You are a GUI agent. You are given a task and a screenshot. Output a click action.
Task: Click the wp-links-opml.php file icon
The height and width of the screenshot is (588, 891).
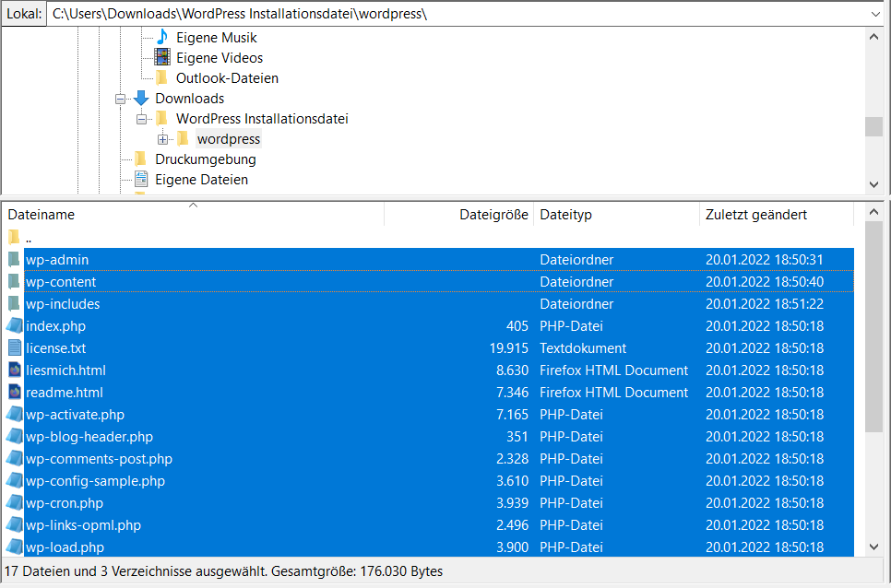tap(14, 525)
